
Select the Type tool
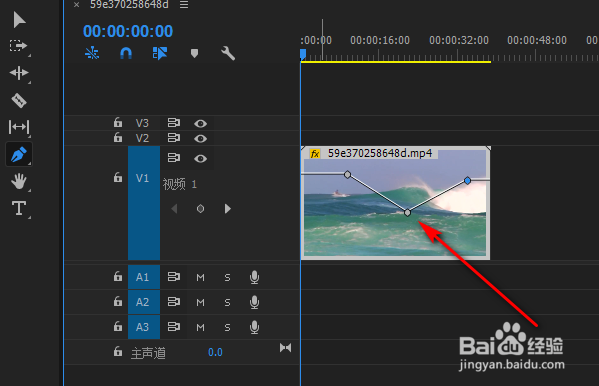click(x=19, y=208)
